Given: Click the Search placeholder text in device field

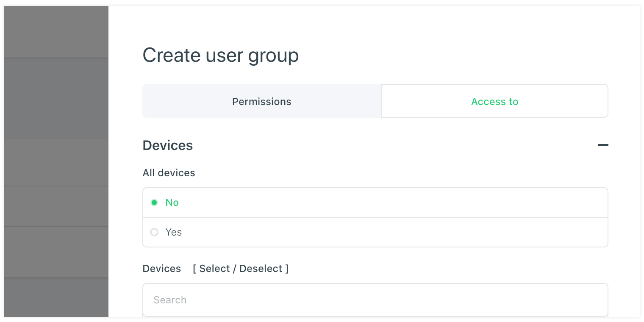Looking at the screenshot, I should pyautogui.click(x=170, y=300).
